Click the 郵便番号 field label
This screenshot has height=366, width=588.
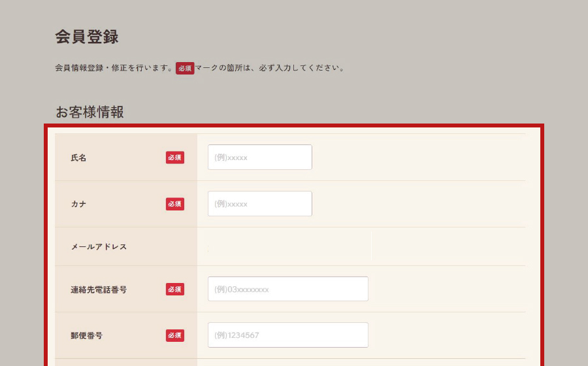pyautogui.click(x=86, y=335)
